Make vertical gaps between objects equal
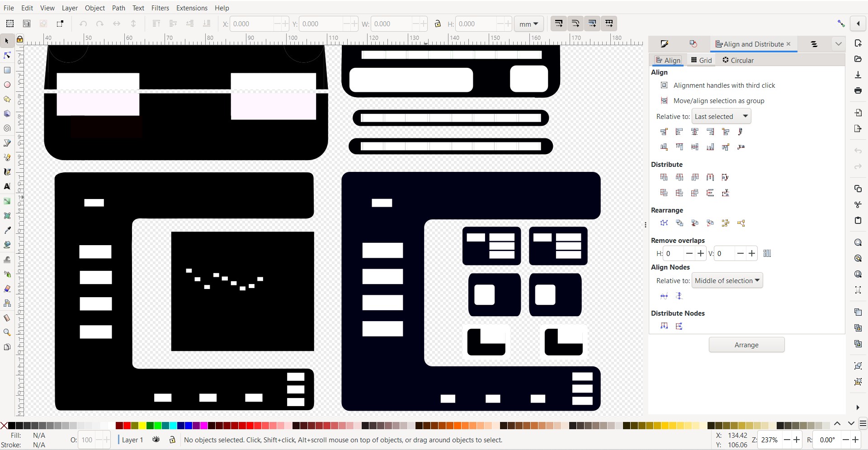 710,193
